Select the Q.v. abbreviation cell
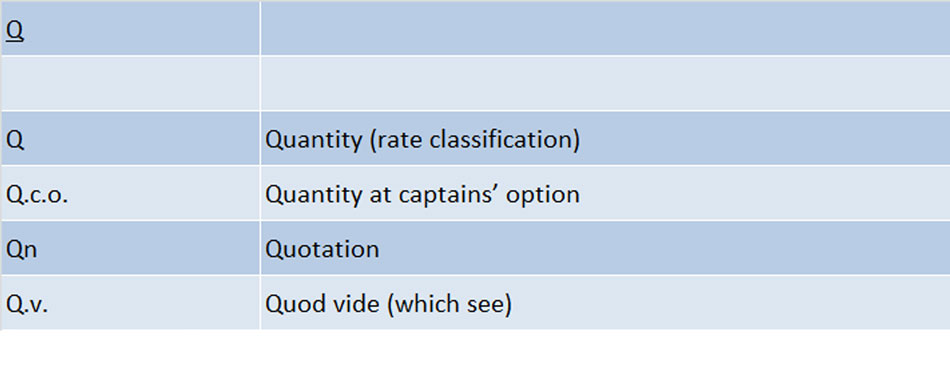Screen dimensions: 950x378 coord(130,302)
